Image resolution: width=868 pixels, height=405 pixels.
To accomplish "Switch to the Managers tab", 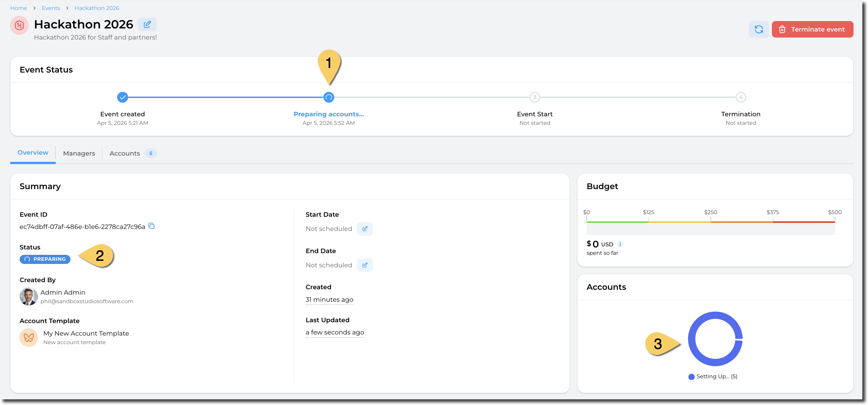I will pyautogui.click(x=79, y=153).
